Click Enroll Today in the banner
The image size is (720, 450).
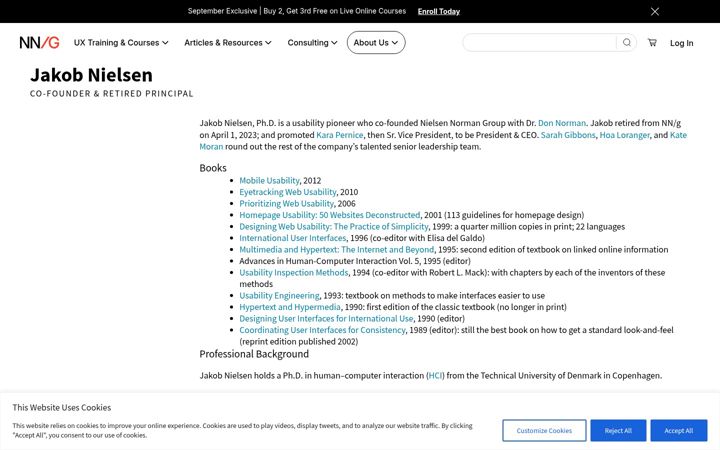[439, 11]
